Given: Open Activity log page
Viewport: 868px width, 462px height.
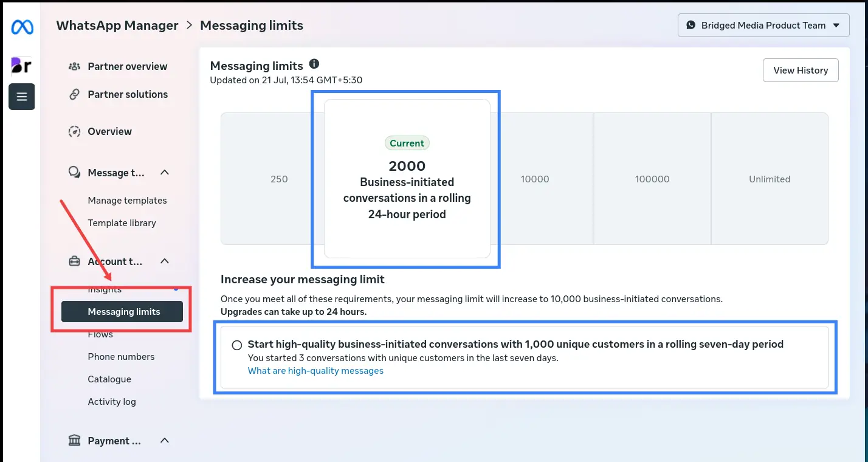Looking at the screenshot, I should [x=112, y=402].
